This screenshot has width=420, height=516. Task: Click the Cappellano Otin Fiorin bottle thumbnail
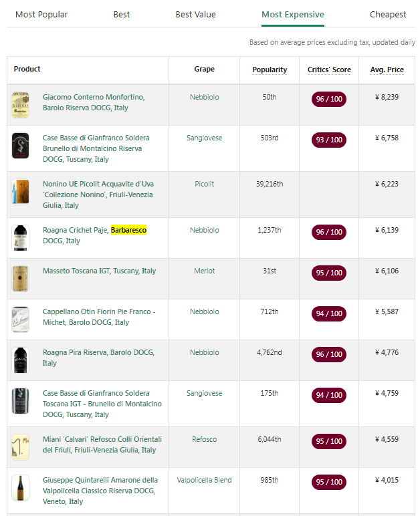tap(20, 319)
